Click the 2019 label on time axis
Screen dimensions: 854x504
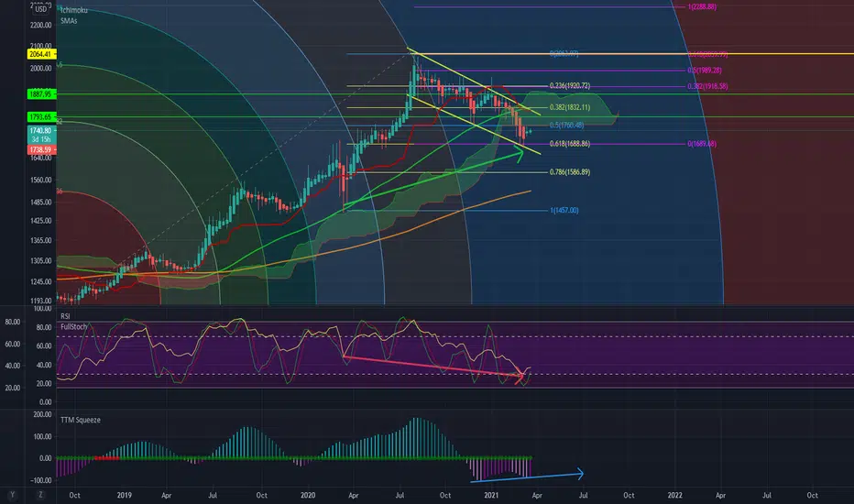coord(125,495)
